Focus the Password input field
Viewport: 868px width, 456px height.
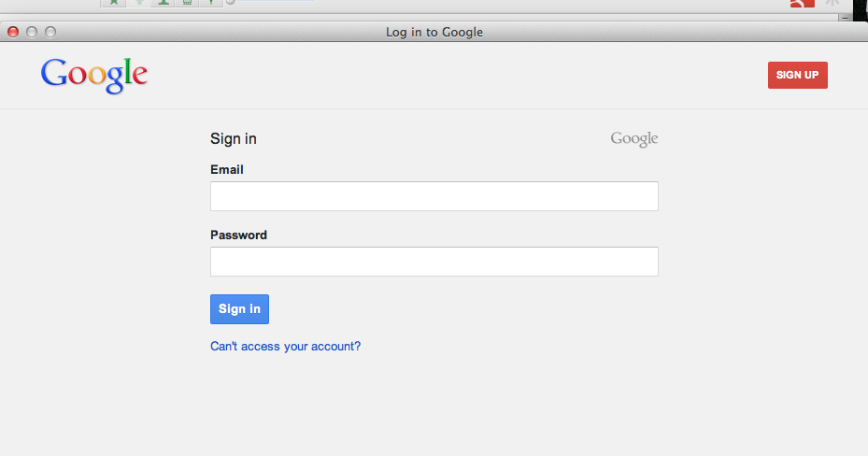[x=434, y=262]
